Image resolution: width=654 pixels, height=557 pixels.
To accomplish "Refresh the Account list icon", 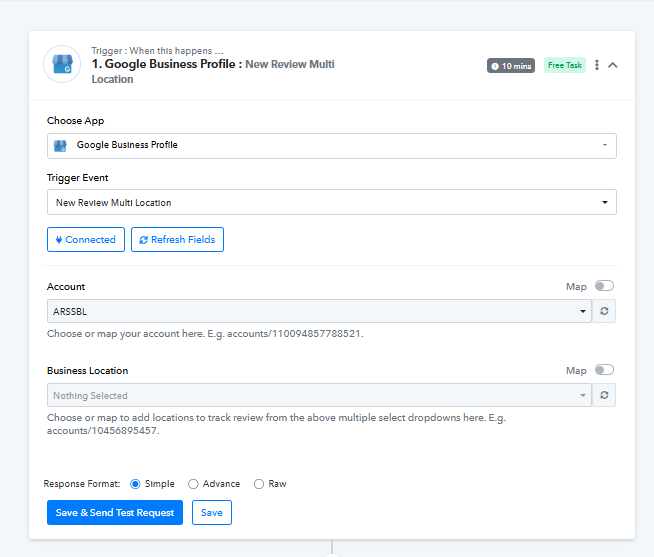I will click(x=604, y=311).
